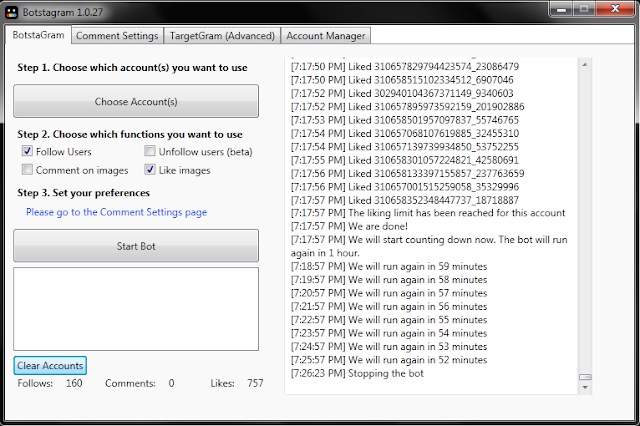Click the 'Stopping the bot' log entry

point(357,373)
